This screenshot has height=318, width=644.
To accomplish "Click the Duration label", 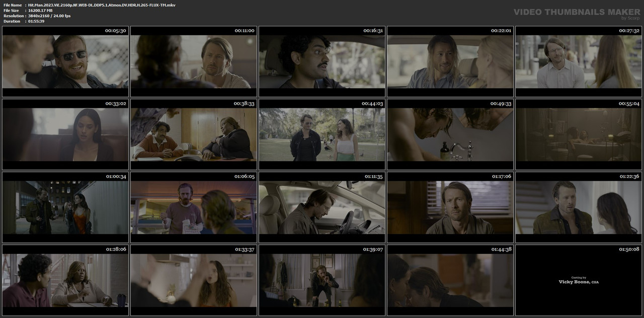I will (12, 21).
